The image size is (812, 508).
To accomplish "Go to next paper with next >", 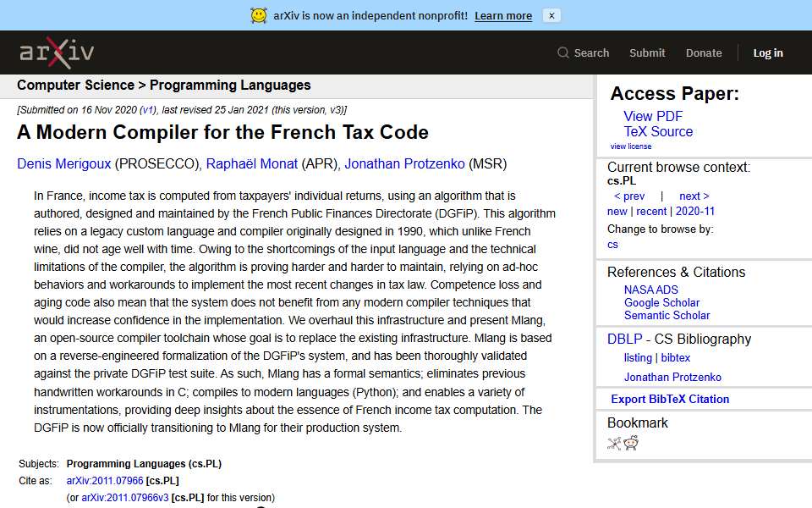I will coord(694,196).
